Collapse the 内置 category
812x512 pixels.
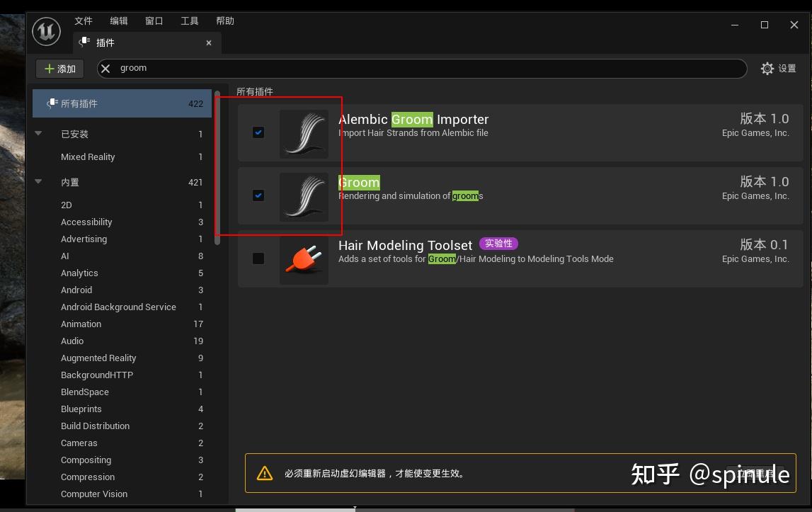(38, 181)
